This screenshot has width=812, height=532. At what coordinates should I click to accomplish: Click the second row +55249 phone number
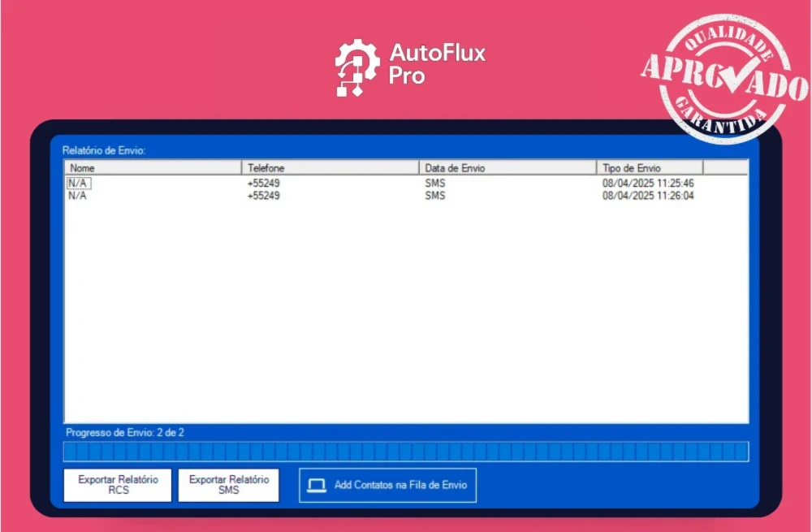pos(263,196)
